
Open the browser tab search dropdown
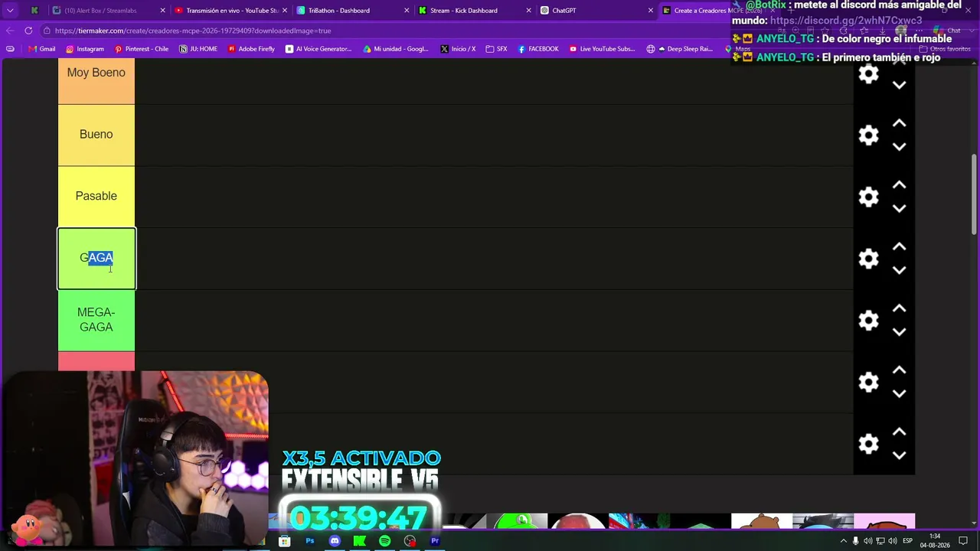10,11
